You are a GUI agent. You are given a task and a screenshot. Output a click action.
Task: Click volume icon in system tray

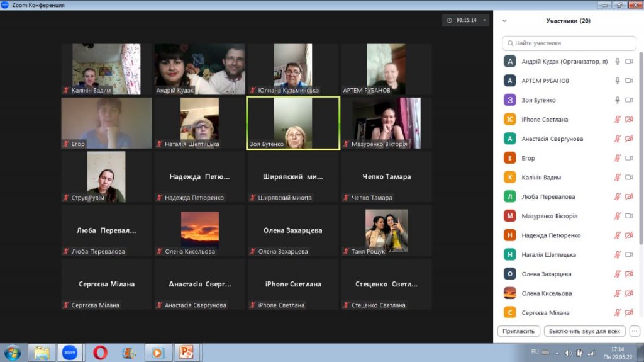tap(568, 353)
